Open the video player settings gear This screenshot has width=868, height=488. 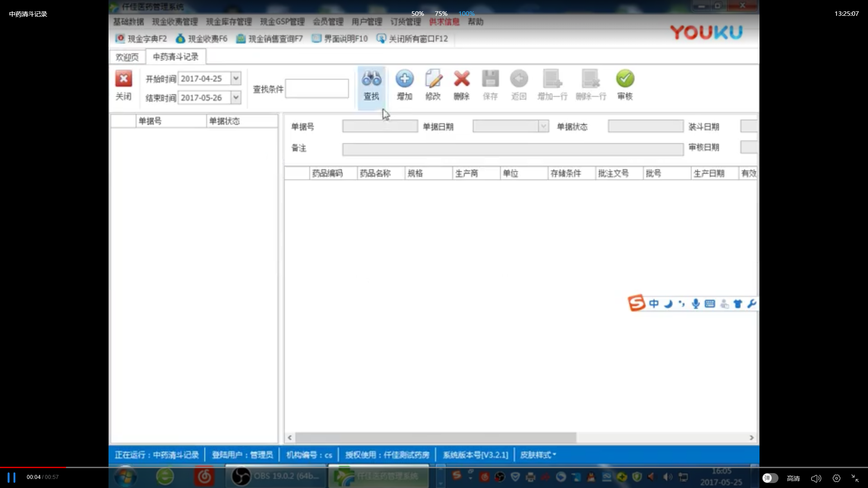coord(836,478)
